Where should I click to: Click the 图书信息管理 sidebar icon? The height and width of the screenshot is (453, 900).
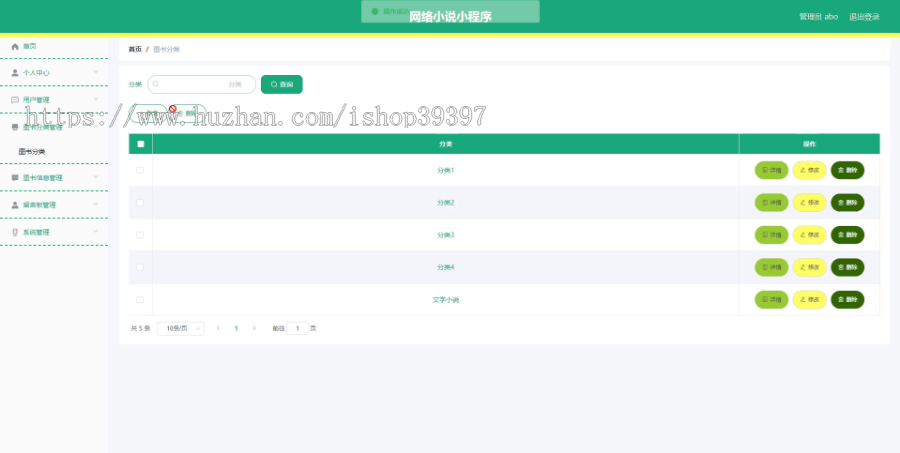pos(15,178)
